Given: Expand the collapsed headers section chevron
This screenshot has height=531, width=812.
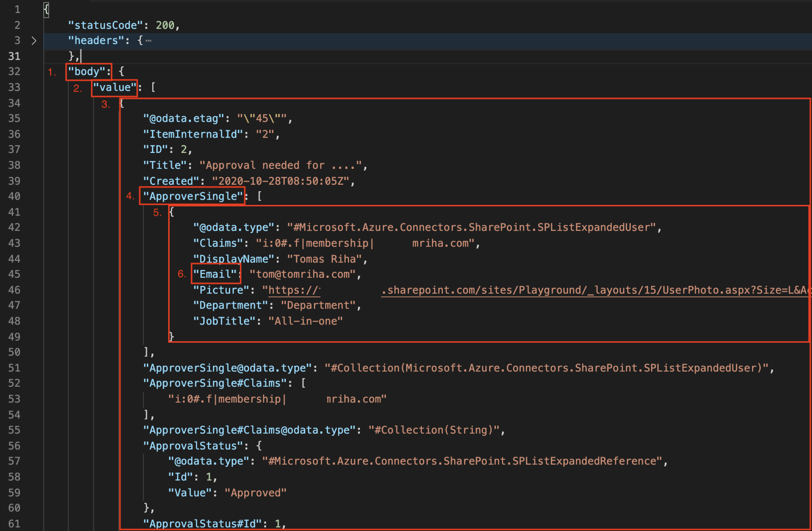Looking at the screenshot, I should point(34,40).
